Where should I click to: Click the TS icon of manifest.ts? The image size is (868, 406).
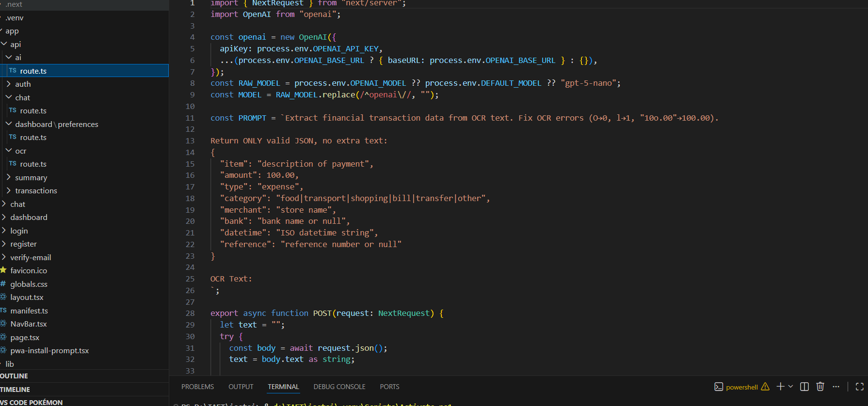pyautogui.click(x=3, y=311)
